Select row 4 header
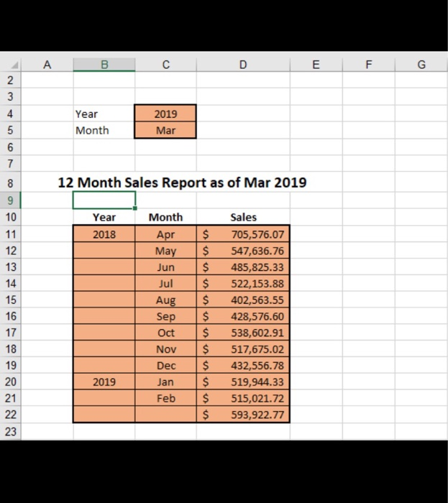Viewport: 448px width, 503px height. coord(10,114)
